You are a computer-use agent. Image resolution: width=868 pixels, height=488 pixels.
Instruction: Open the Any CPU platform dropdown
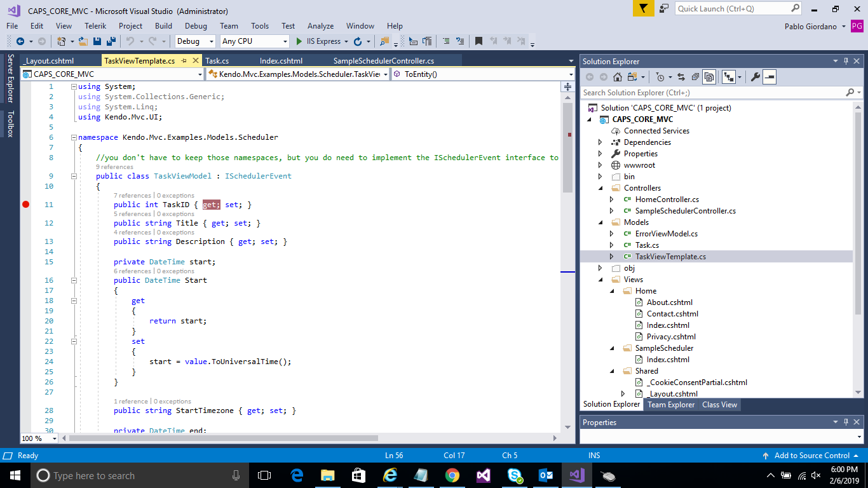point(254,41)
